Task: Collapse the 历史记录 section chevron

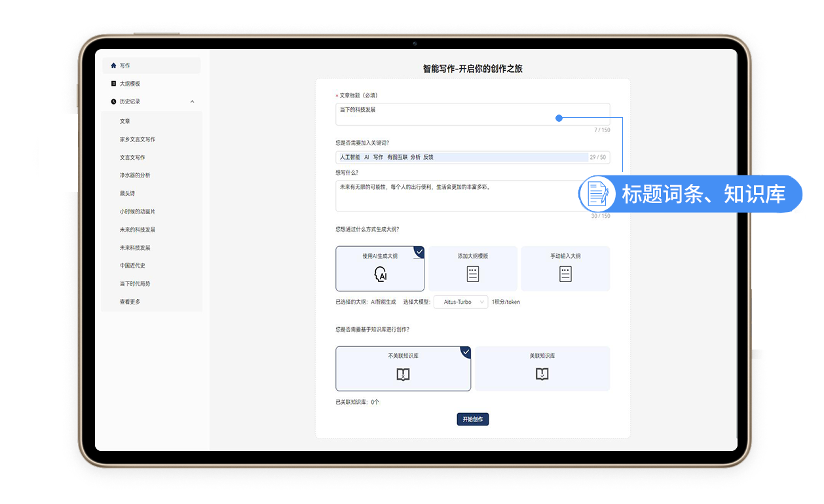Action: click(192, 101)
